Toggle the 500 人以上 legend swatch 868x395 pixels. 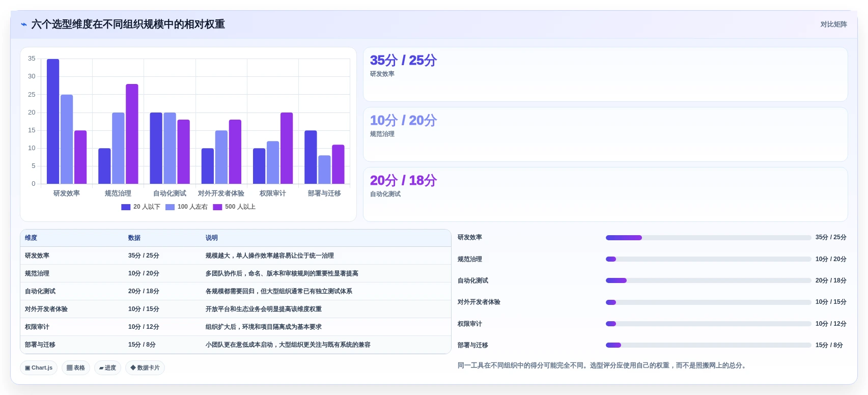(217, 207)
